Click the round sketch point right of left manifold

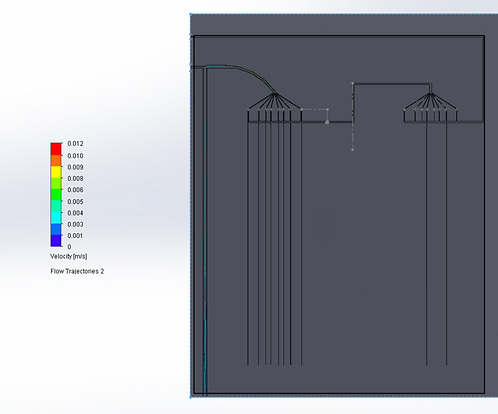pyautogui.click(x=327, y=122)
